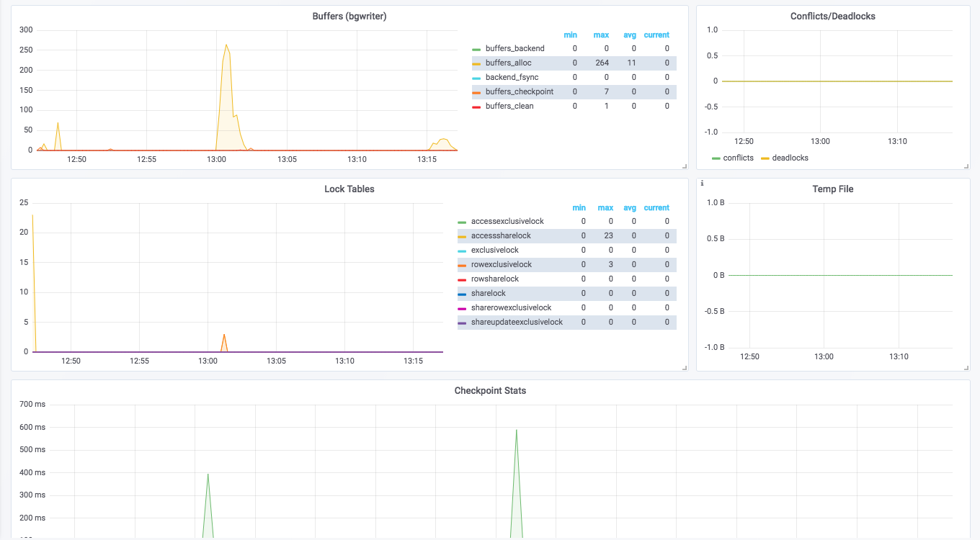Toggle the buffers_checkpoint series in legend
980x540 pixels.
pyautogui.click(x=520, y=91)
